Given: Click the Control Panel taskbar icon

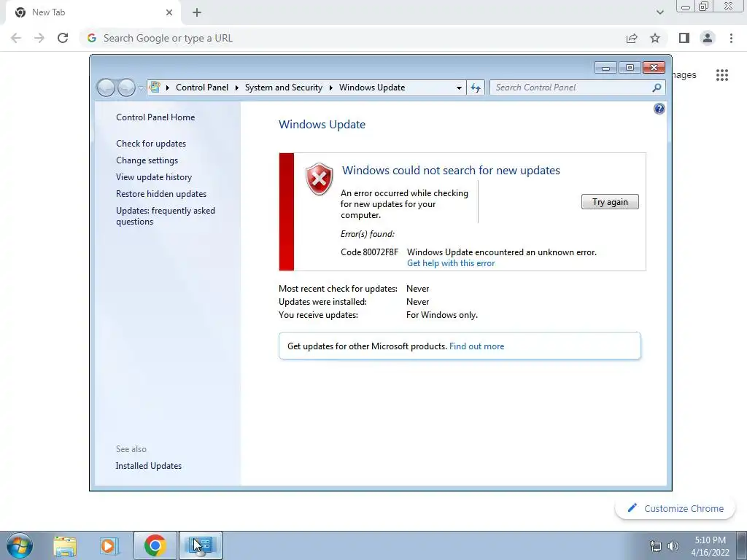Looking at the screenshot, I should [201, 545].
